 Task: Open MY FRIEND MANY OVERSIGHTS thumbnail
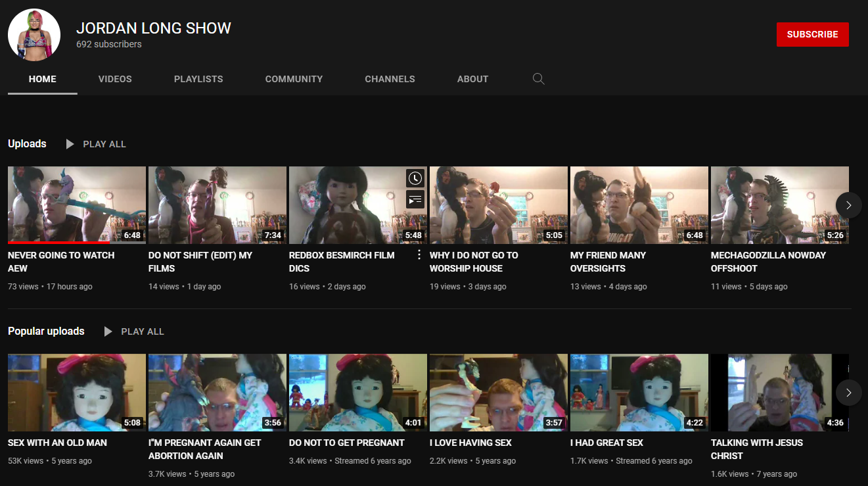coord(639,205)
